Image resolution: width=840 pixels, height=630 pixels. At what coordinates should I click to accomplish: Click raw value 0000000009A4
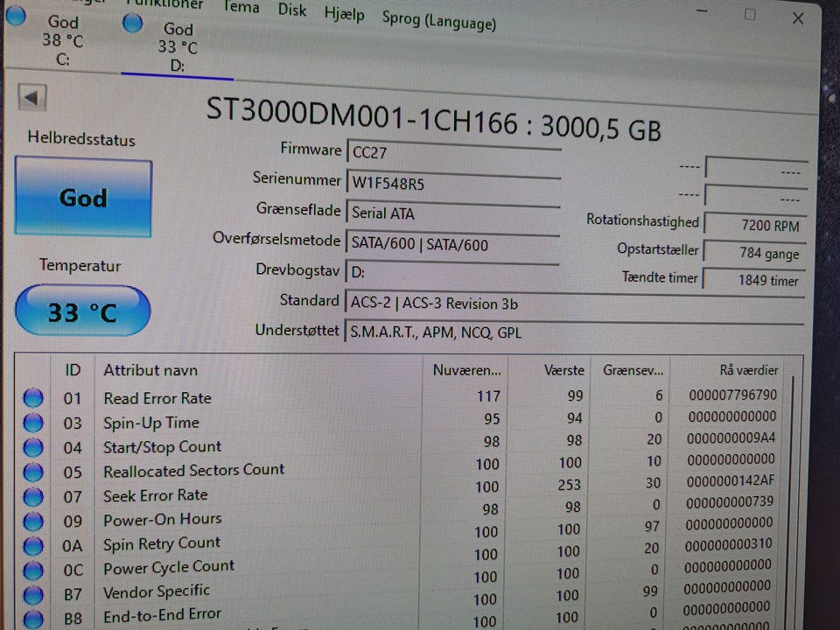click(x=731, y=437)
